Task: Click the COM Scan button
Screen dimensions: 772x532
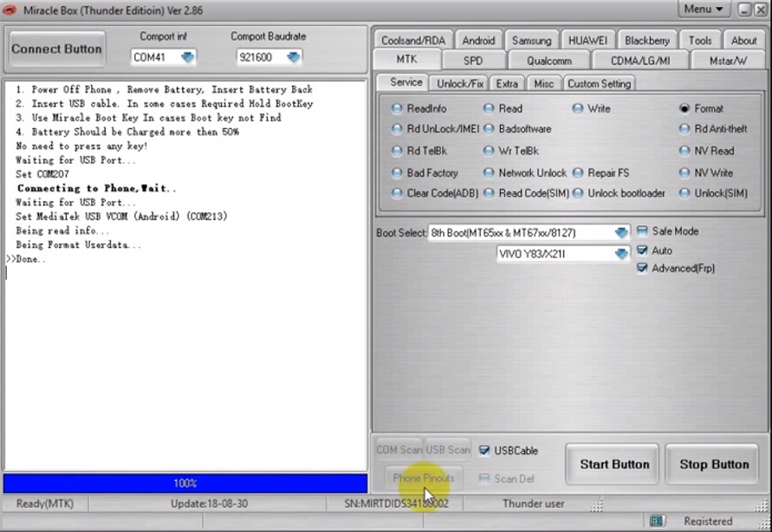Action: coord(399,450)
